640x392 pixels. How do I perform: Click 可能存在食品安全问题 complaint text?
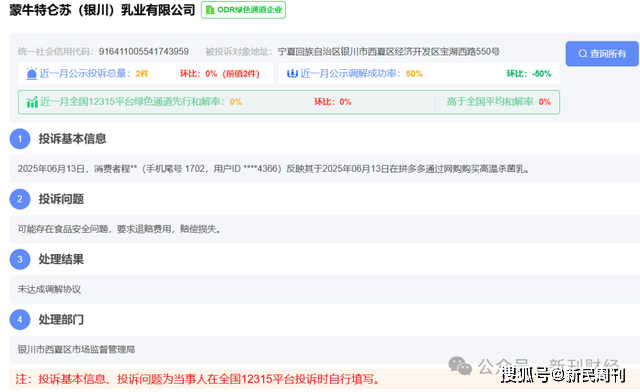click(119, 229)
